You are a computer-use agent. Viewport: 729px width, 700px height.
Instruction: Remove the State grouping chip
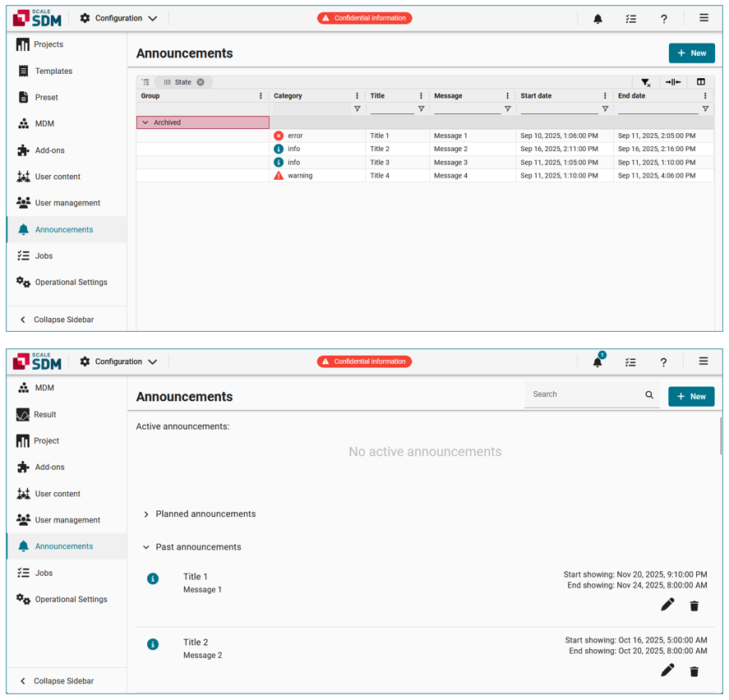(201, 82)
